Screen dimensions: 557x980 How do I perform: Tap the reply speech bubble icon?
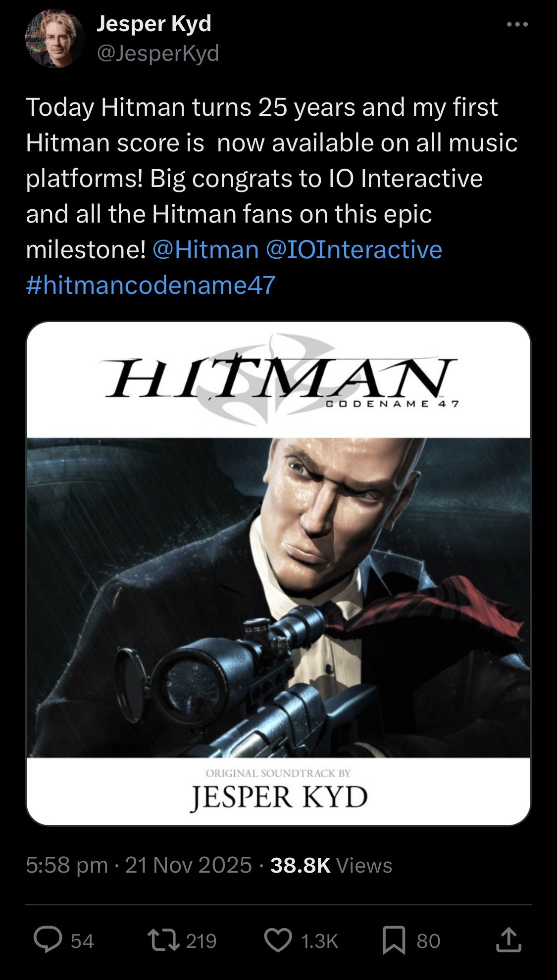(48, 940)
